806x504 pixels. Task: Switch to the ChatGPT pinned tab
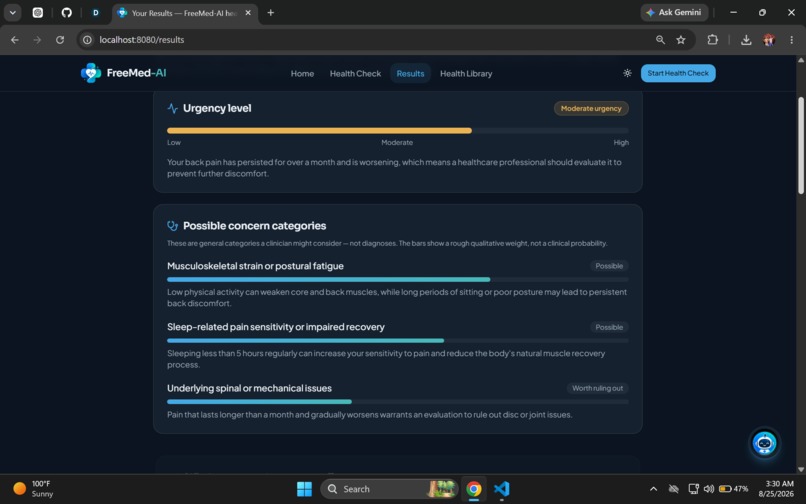38,13
